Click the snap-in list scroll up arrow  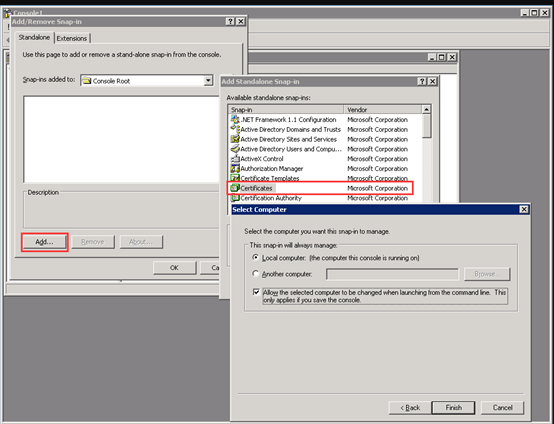point(426,110)
